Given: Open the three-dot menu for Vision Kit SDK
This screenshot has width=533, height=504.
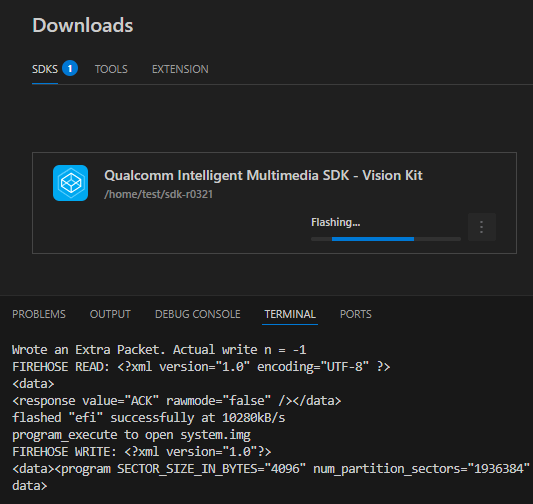Looking at the screenshot, I should coord(481,227).
